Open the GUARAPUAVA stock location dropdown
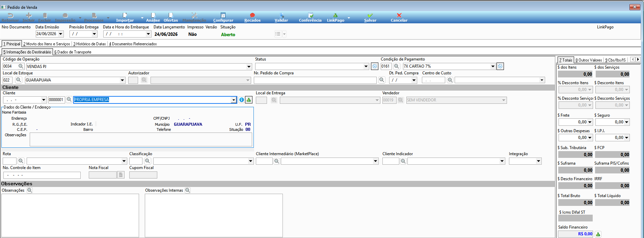 coord(123,80)
